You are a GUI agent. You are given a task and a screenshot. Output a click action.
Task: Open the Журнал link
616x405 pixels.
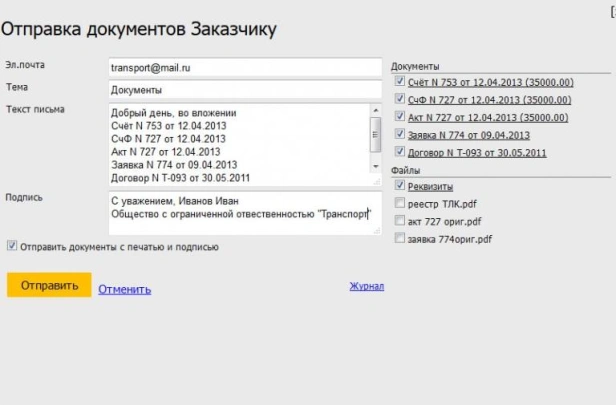[366, 286]
